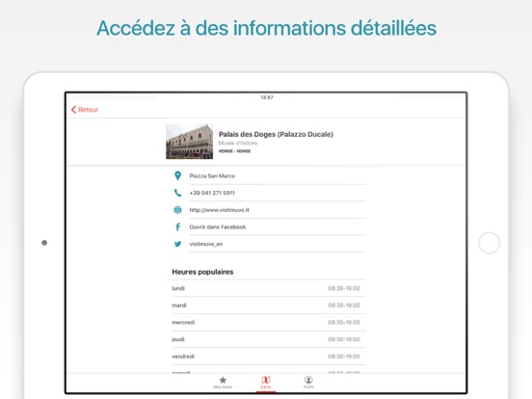Open the visitmuve_en Twitter handle

point(206,244)
